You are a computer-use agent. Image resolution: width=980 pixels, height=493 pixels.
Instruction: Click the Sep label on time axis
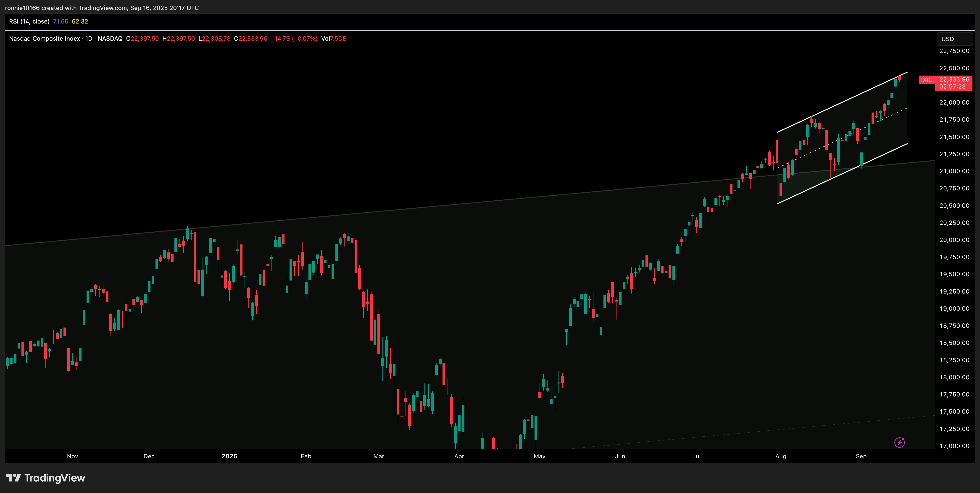861,456
